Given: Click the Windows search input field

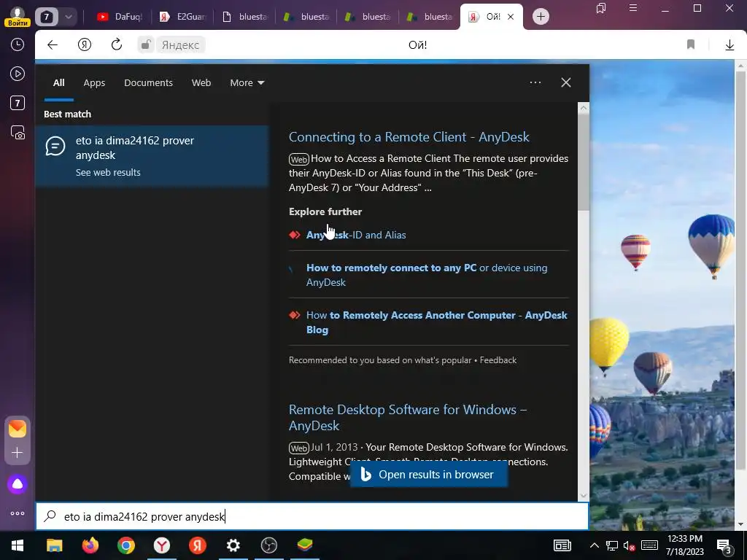Looking at the screenshot, I should coord(312,516).
